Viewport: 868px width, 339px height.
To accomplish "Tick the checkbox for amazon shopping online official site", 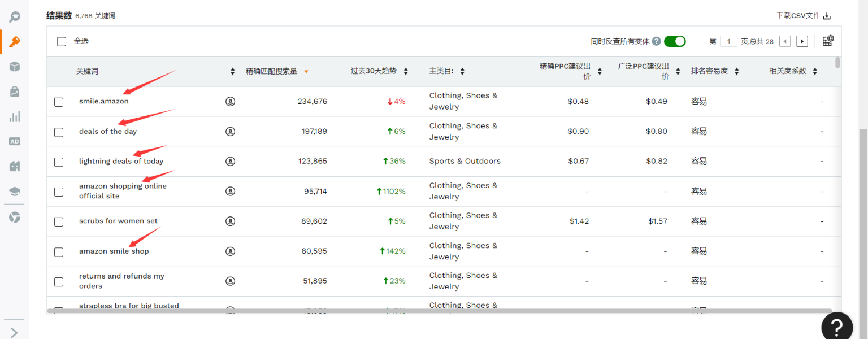I will click(59, 192).
